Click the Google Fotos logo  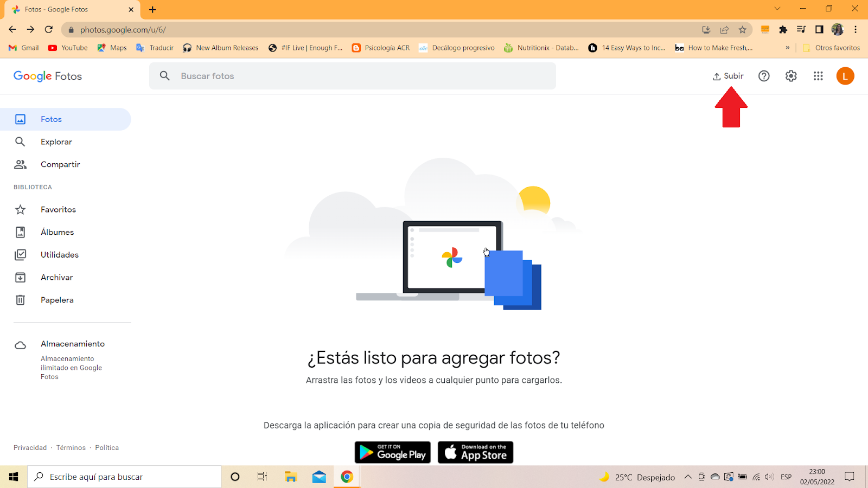point(47,76)
